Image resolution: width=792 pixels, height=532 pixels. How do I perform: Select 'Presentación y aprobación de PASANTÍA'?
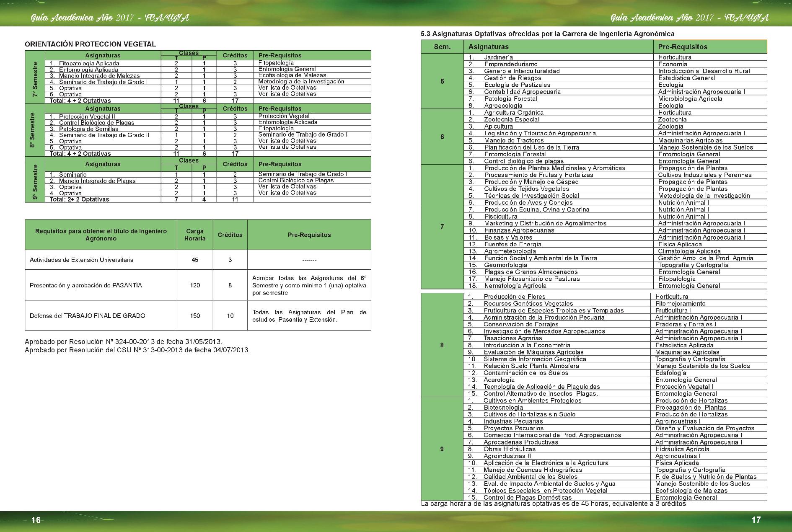86,285
